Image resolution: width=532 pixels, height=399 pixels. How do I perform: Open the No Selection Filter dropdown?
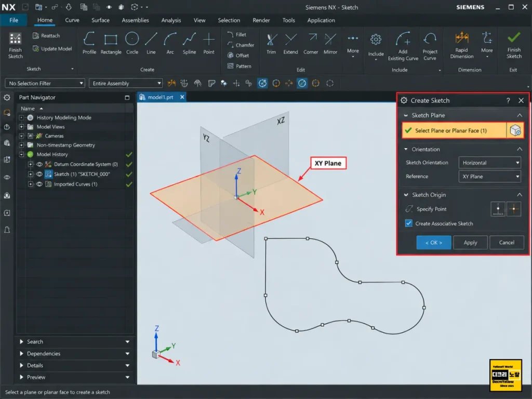coord(45,83)
